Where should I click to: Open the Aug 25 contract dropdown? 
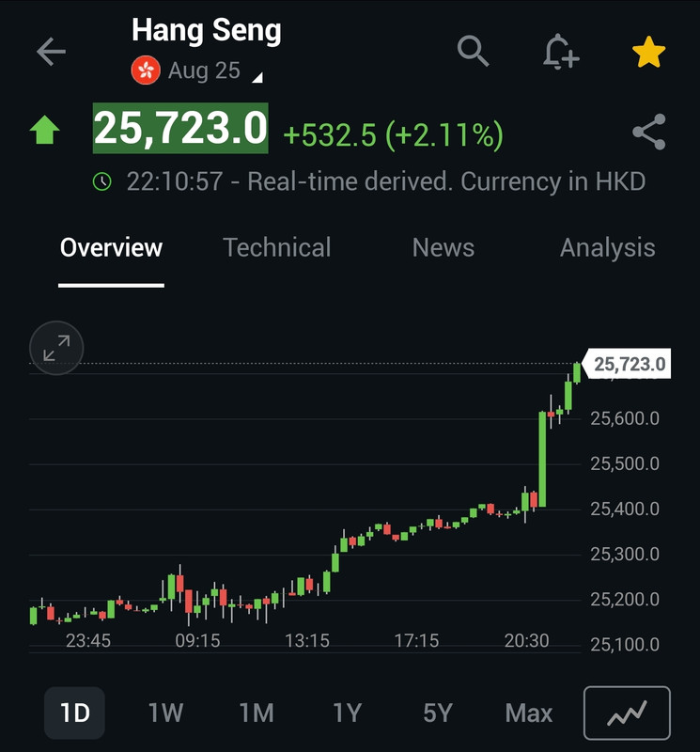(x=215, y=71)
